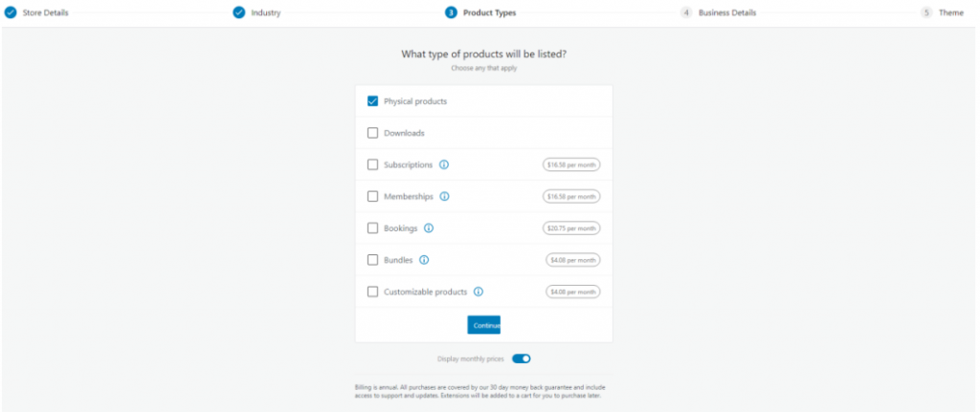Click the Store Details completed checkmark icon
This screenshot has height=412, width=980.
click(11, 12)
